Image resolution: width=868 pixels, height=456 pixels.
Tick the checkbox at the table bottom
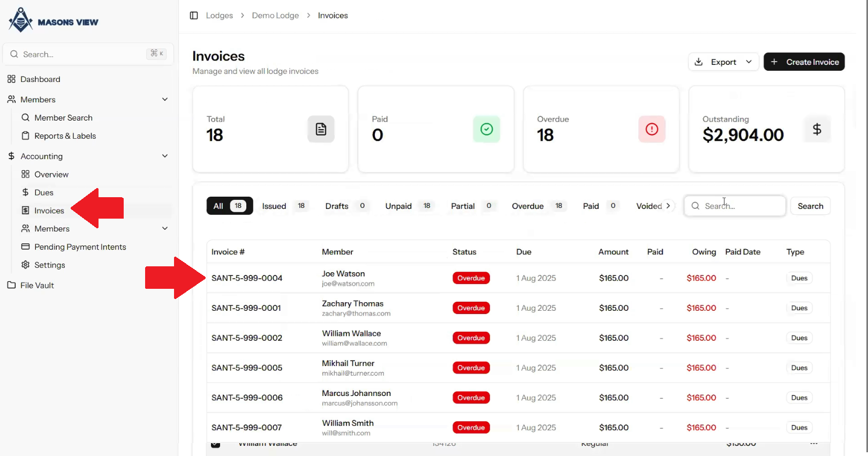(215, 444)
